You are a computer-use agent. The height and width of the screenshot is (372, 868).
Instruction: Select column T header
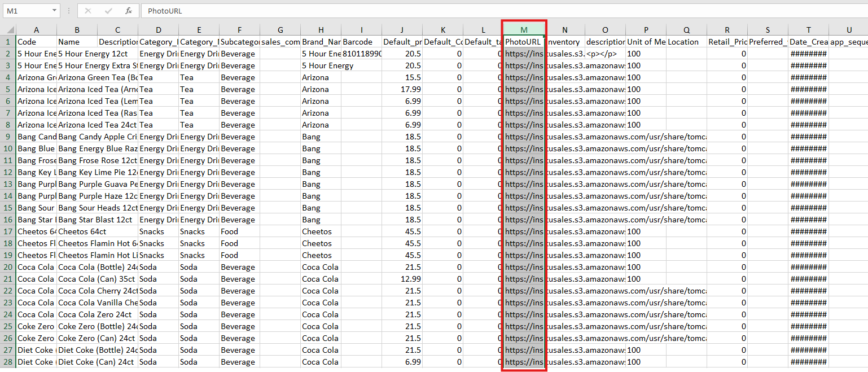click(x=809, y=30)
